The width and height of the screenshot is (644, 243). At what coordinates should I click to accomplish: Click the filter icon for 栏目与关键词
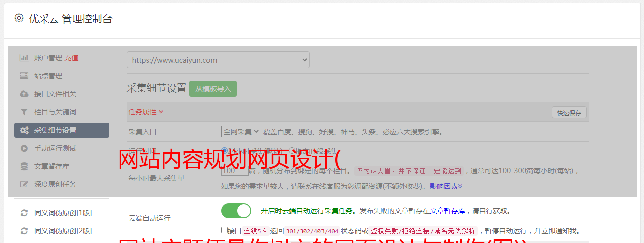(x=24, y=112)
